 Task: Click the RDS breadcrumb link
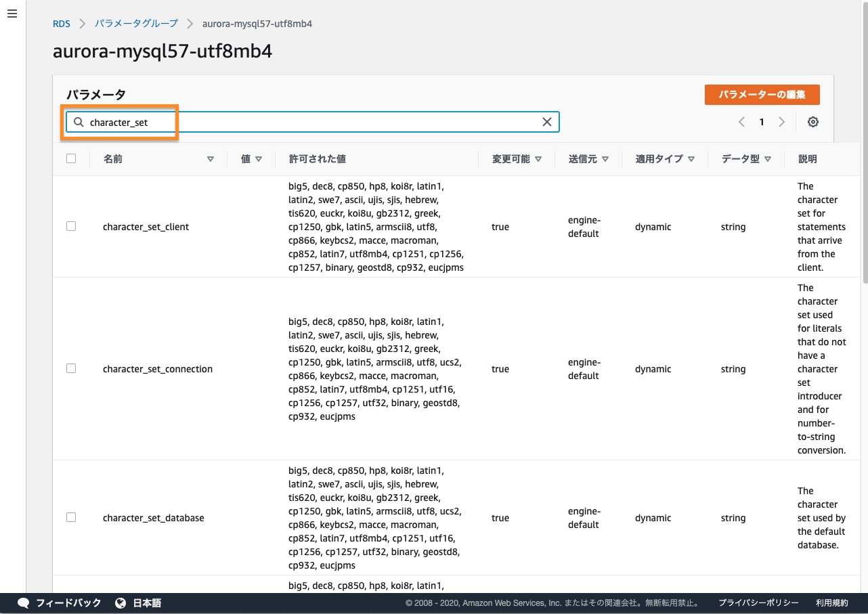62,24
